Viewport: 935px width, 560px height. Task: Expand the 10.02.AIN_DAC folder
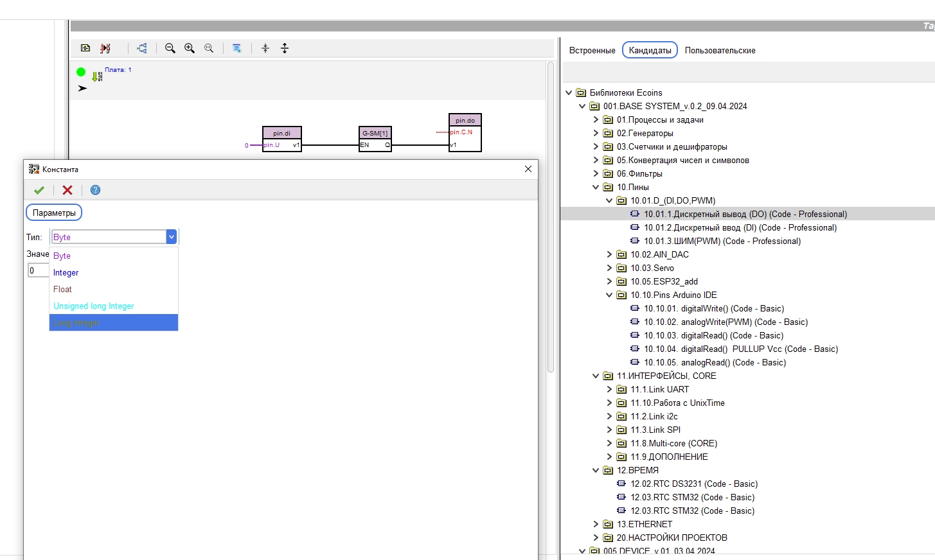609,255
